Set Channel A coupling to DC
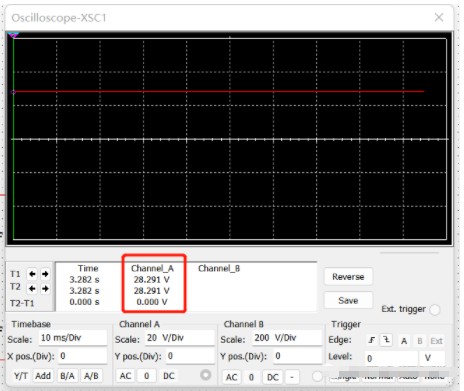This screenshot has width=464, height=391. click(169, 376)
